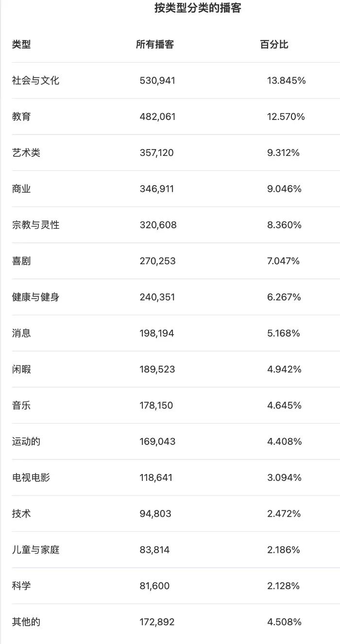Select the 健康与健身 category cell
Image resolution: width=340 pixels, height=644 pixels.
(x=35, y=297)
